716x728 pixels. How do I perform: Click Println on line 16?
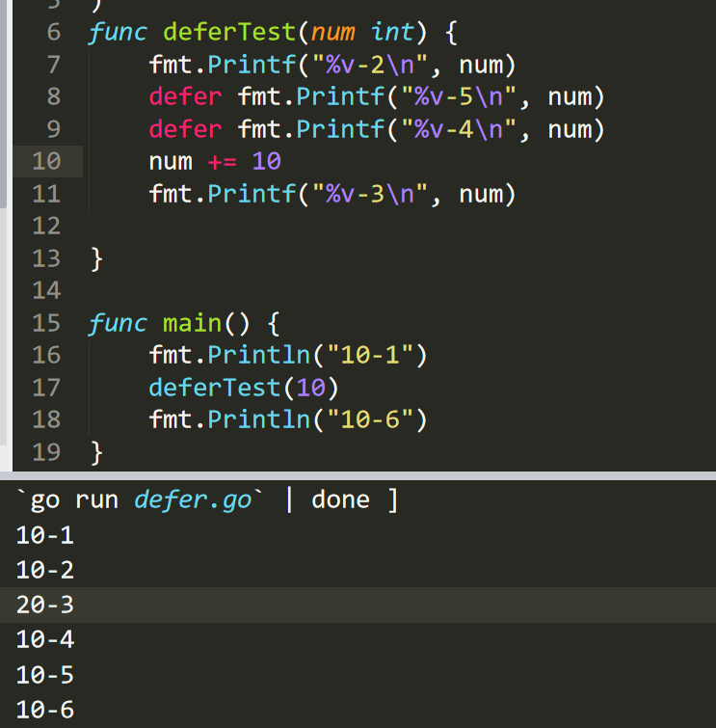[x=259, y=355]
